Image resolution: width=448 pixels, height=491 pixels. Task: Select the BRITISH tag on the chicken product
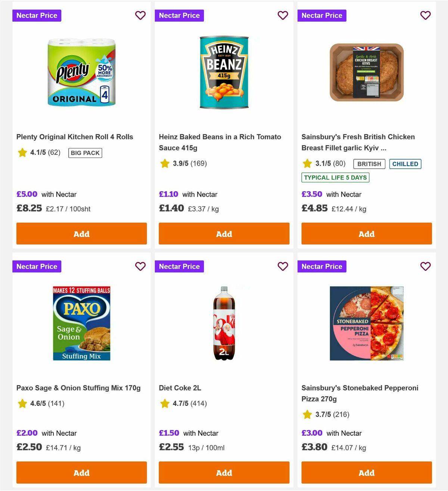[369, 164]
